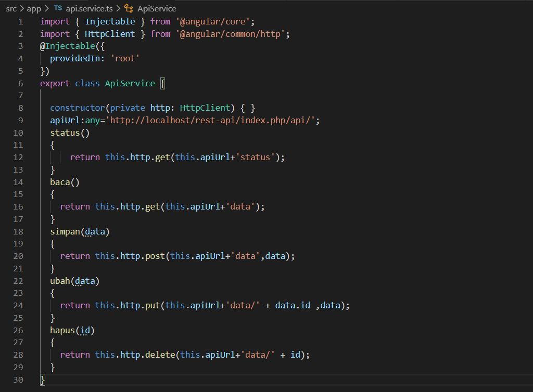The width and height of the screenshot is (533, 392).
Task: Click the 'baca()' method name
Action: click(65, 182)
